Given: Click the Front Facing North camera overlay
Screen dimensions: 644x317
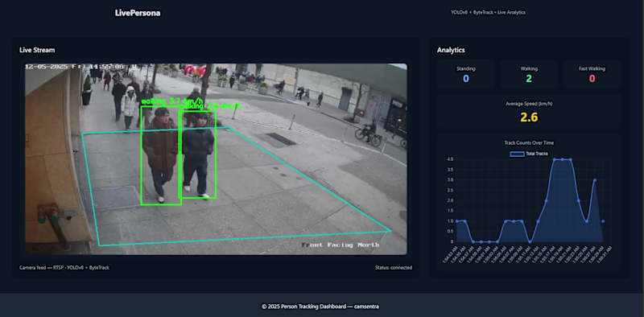Looking at the screenshot, I should pyautogui.click(x=341, y=245).
